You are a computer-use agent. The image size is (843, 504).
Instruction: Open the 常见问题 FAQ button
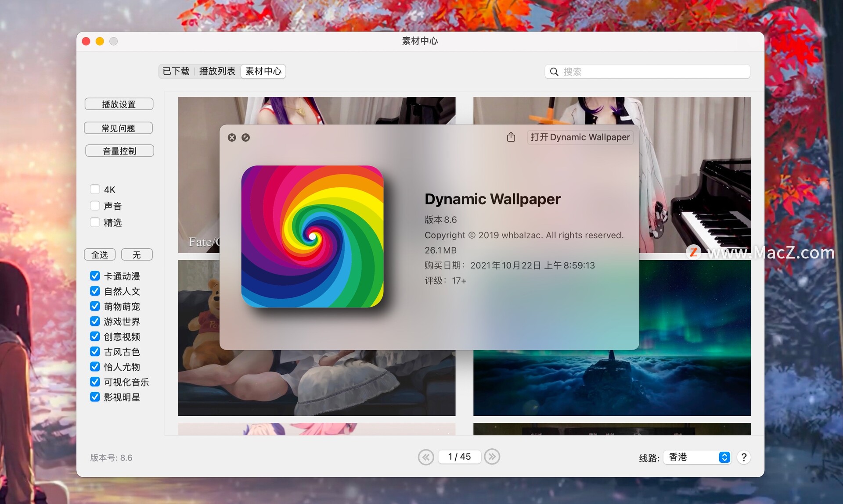[x=119, y=128]
